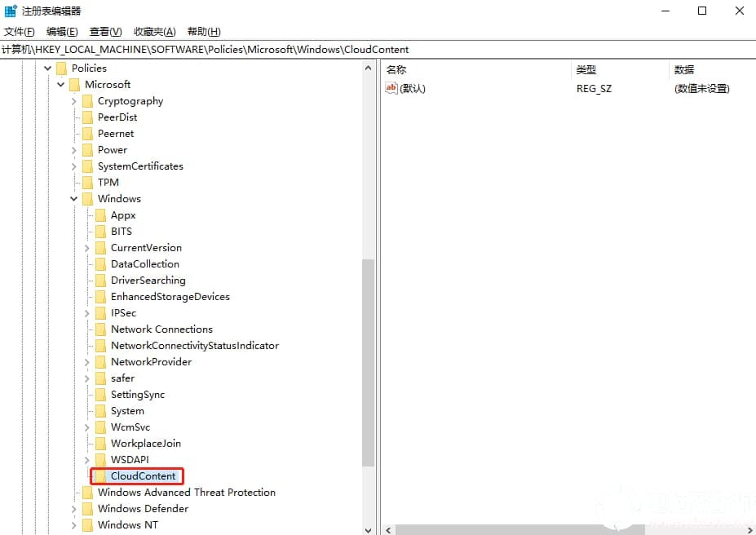This screenshot has width=756, height=535.
Task: Open the 查看(V) menu
Action: click(105, 32)
